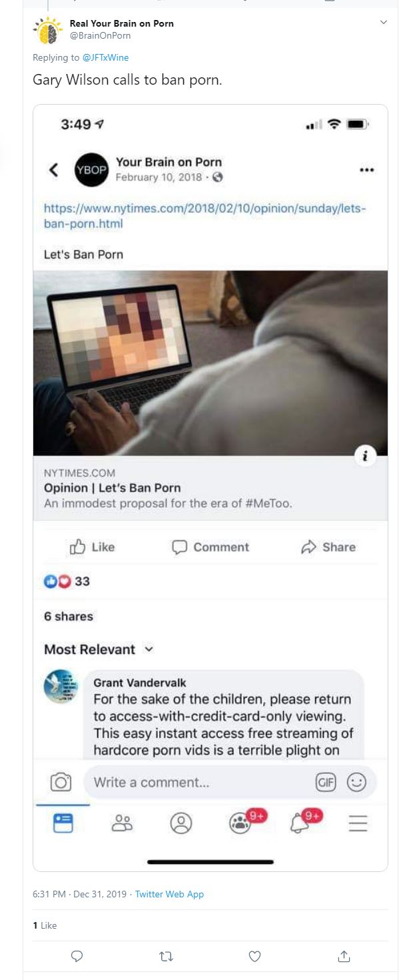Viewport: 407px width, 980px height.
Task: Open the three-dot post options menu
Action: [x=366, y=170]
